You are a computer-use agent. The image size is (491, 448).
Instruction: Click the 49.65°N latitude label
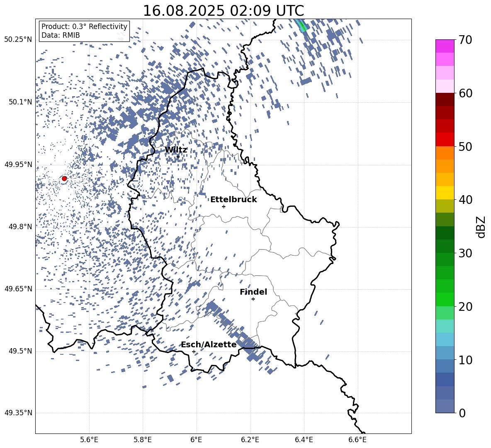[18, 289]
